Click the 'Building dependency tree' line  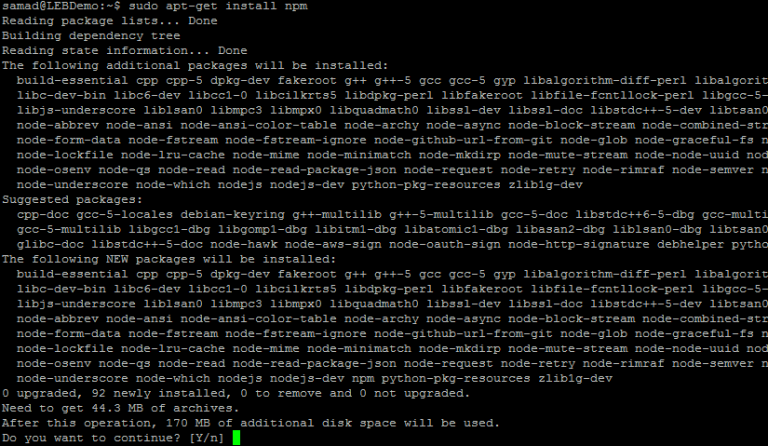tap(91, 36)
